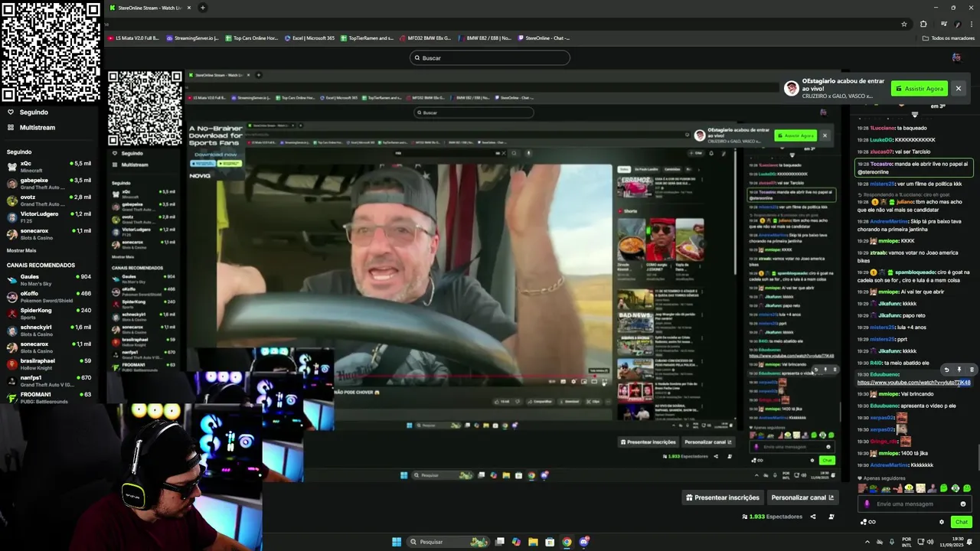Click the Envie uma mensagem chat input

click(x=916, y=504)
